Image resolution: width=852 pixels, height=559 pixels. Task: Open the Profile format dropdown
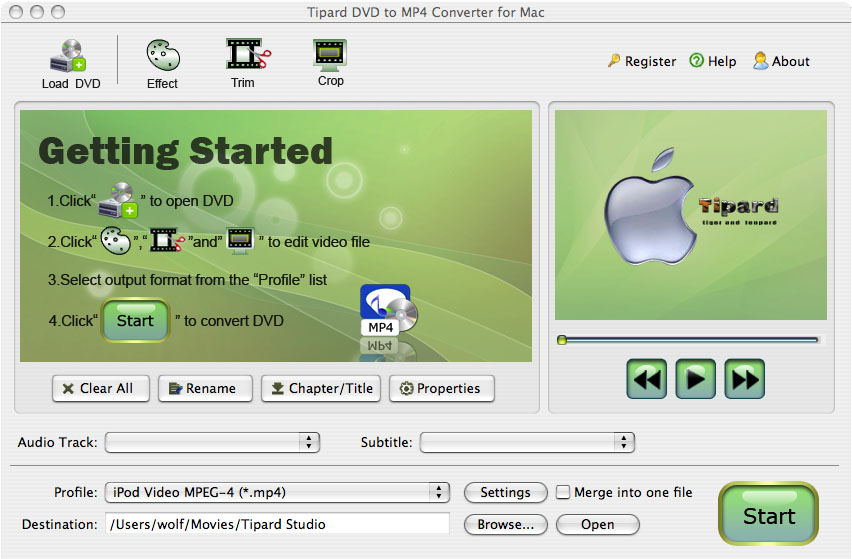pos(278,492)
